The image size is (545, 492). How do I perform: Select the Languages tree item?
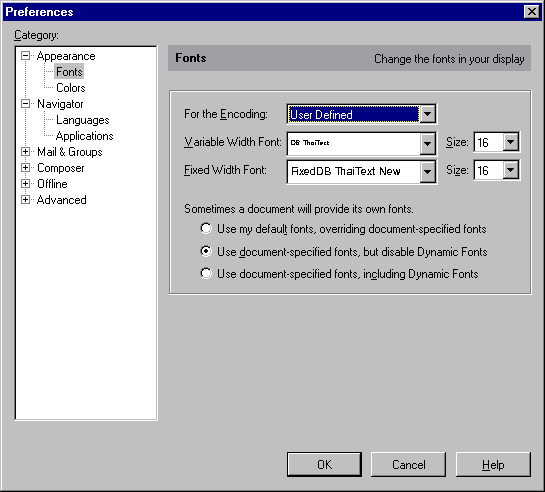pyautogui.click(x=83, y=120)
